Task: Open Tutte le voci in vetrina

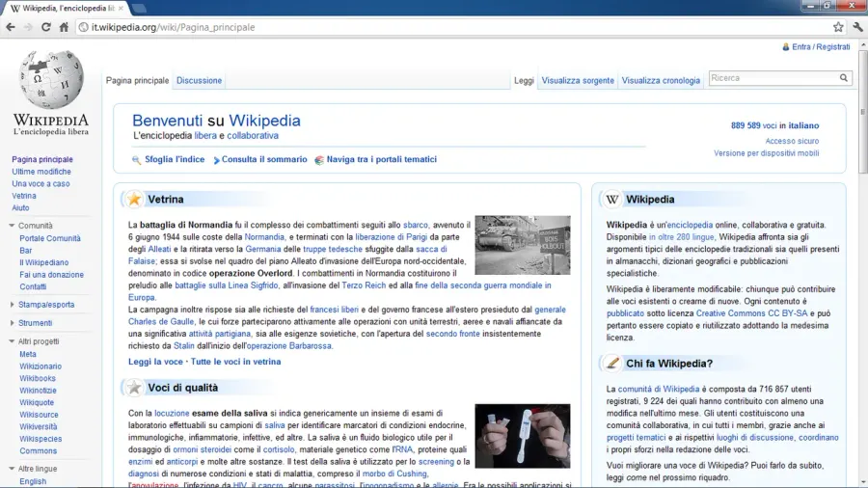Action: pos(236,362)
